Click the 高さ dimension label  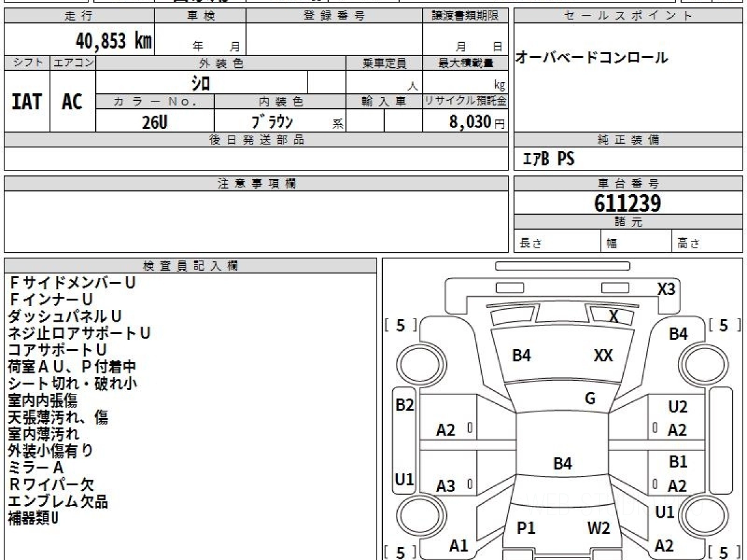(688, 243)
